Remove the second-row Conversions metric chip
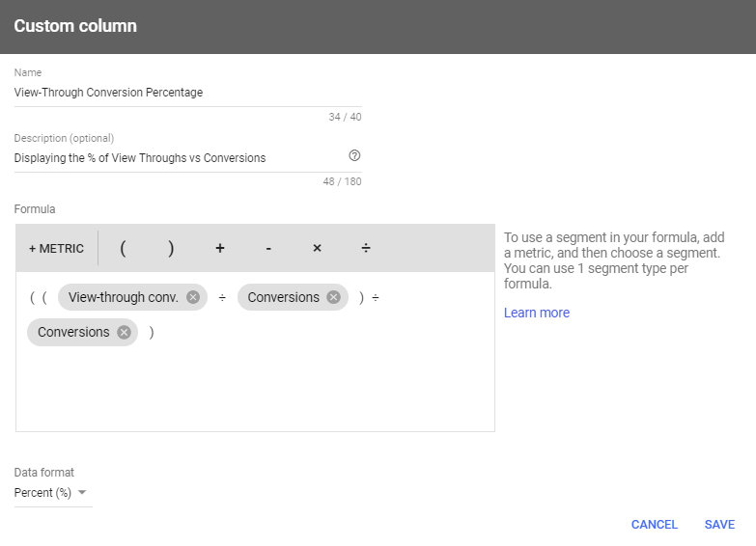This screenshot has width=756, height=546. tap(124, 333)
